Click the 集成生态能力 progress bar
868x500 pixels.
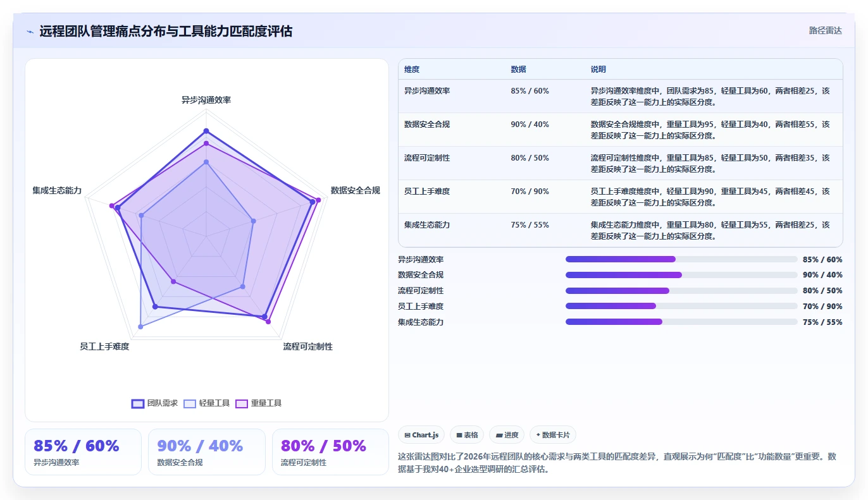pos(681,322)
